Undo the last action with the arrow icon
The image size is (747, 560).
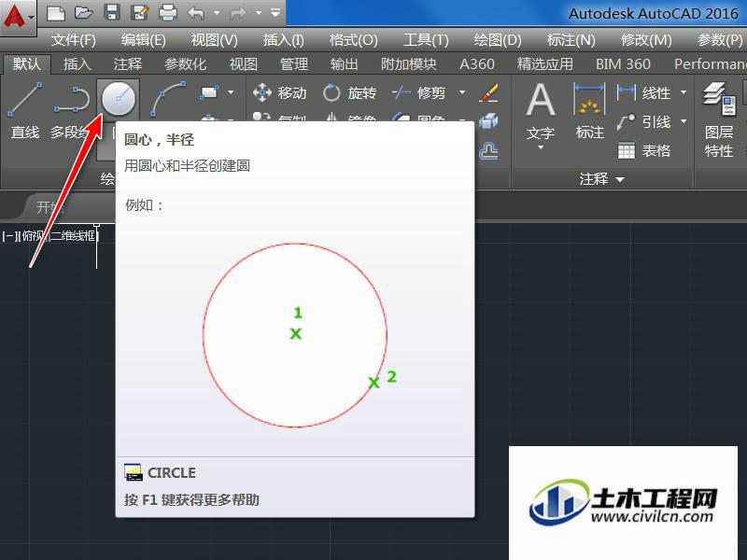[x=196, y=13]
